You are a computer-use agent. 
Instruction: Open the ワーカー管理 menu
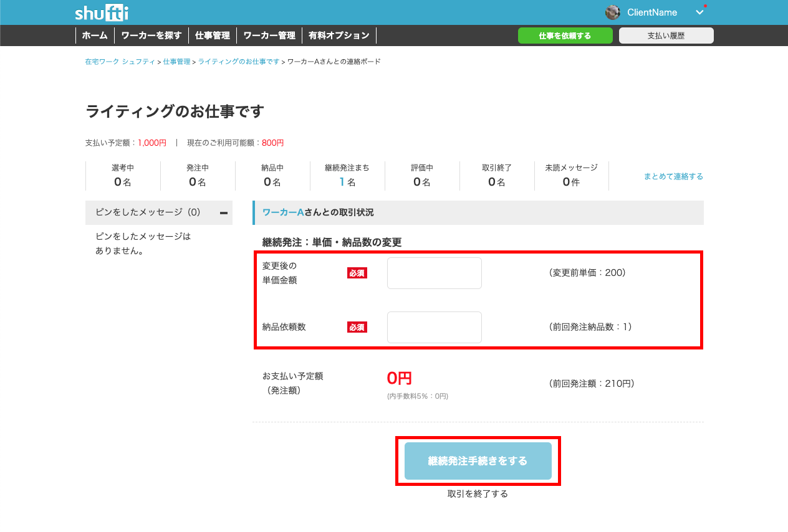pos(269,36)
